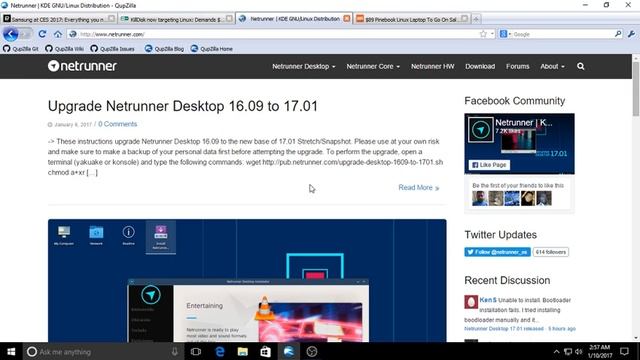Launch Microsoft Edge from taskbar
Viewport: 640px width, 360px height.
(220, 351)
